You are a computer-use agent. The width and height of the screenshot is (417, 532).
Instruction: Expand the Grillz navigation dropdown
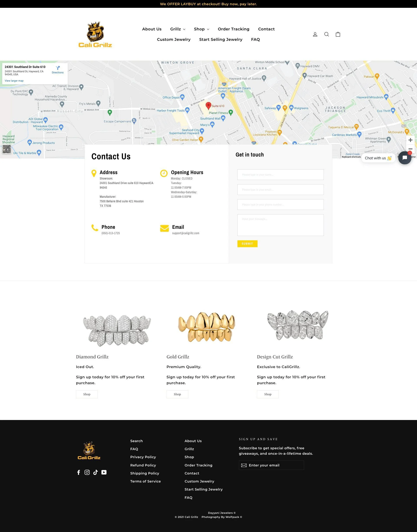coord(178,29)
